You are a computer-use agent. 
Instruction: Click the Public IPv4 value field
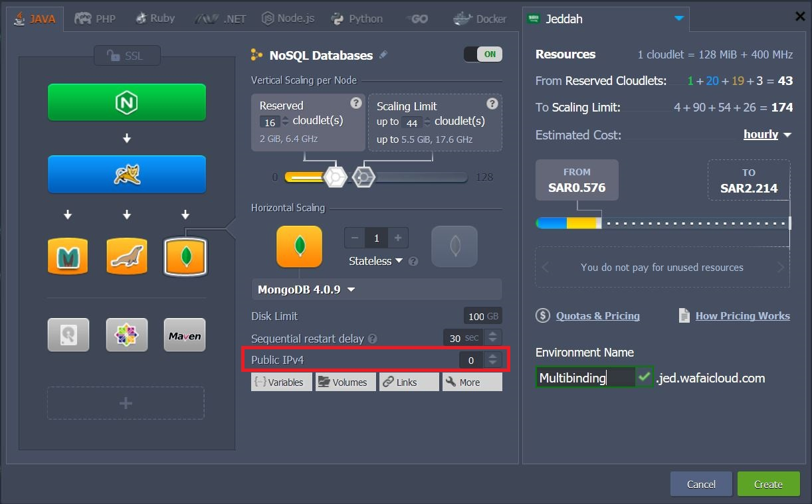pyautogui.click(x=472, y=360)
